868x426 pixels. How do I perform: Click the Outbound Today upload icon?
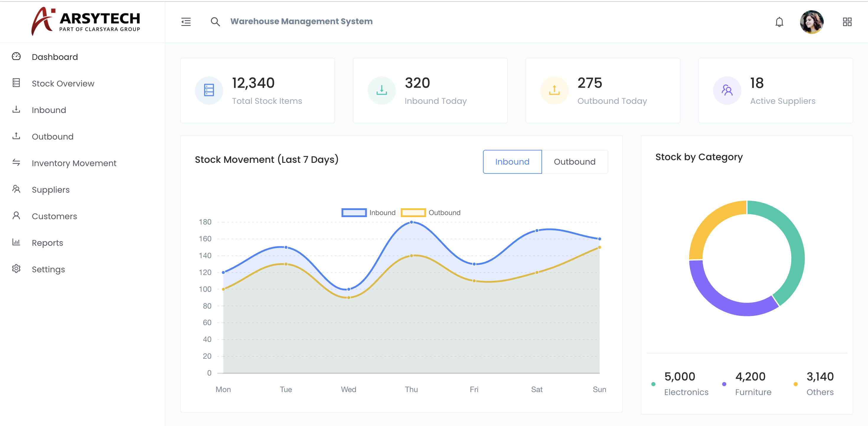[x=554, y=90]
